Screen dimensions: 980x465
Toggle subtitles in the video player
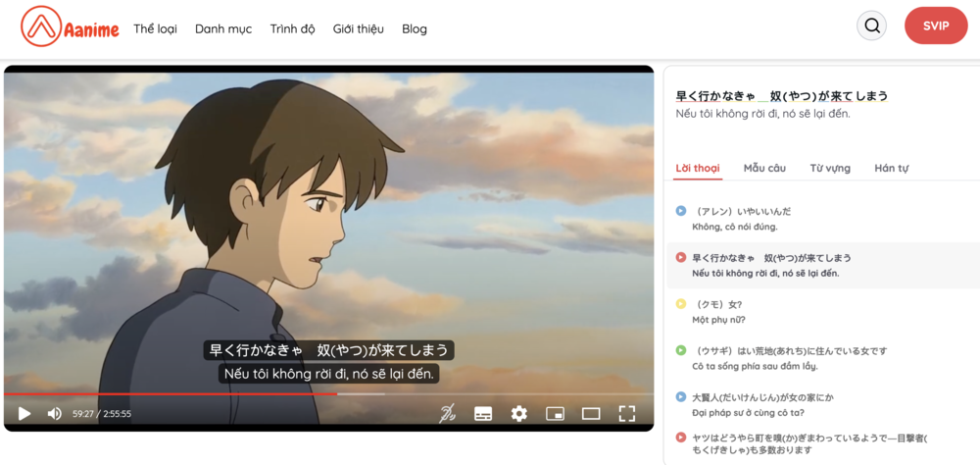(483, 414)
